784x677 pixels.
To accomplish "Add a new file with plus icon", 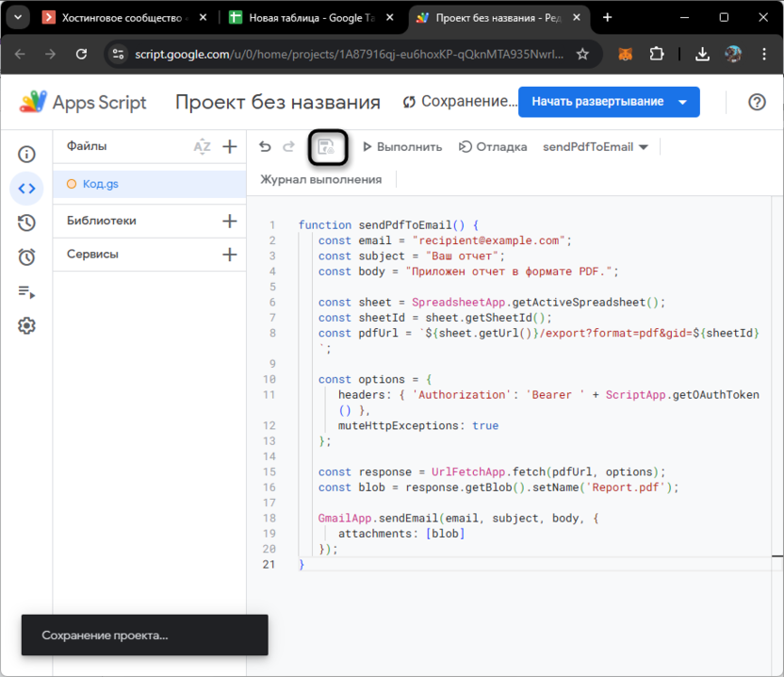I will (x=229, y=146).
